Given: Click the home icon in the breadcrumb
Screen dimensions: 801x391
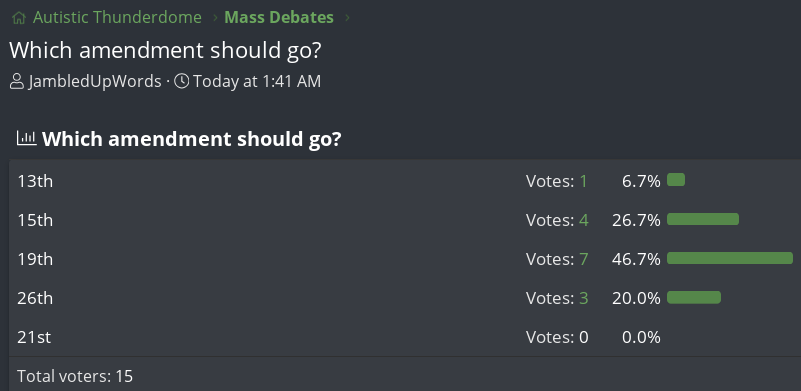Looking at the screenshot, I should point(19,18).
